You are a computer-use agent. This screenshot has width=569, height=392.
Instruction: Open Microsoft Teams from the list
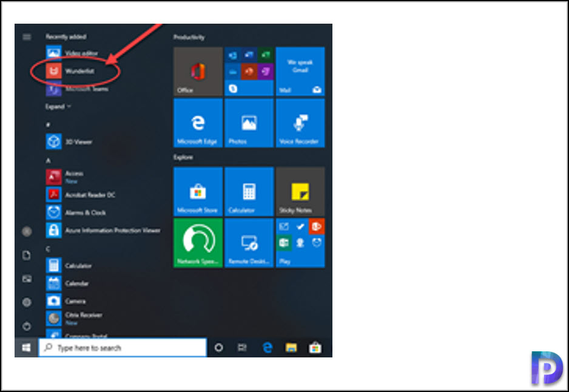coord(77,89)
